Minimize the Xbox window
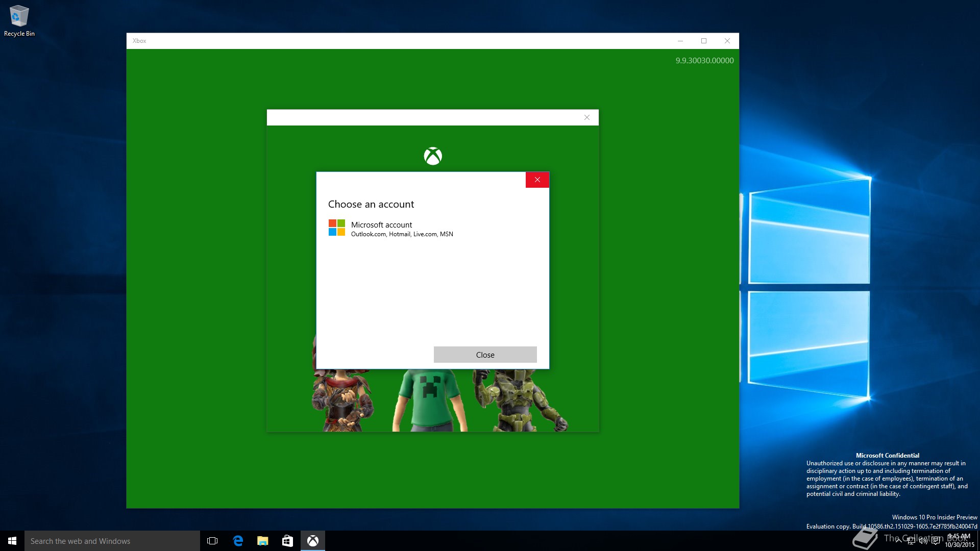The image size is (980, 551). tap(680, 41)
